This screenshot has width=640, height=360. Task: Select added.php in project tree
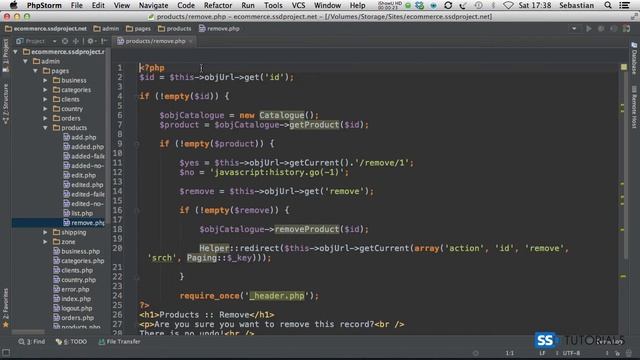click(x=84, y=147)
